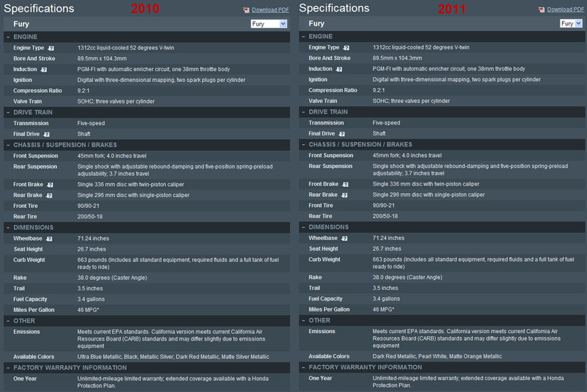Click help icon beside Final Drive in 2011 panel
The height and width of the screenshot is (392, 587).
pos(342,134)
